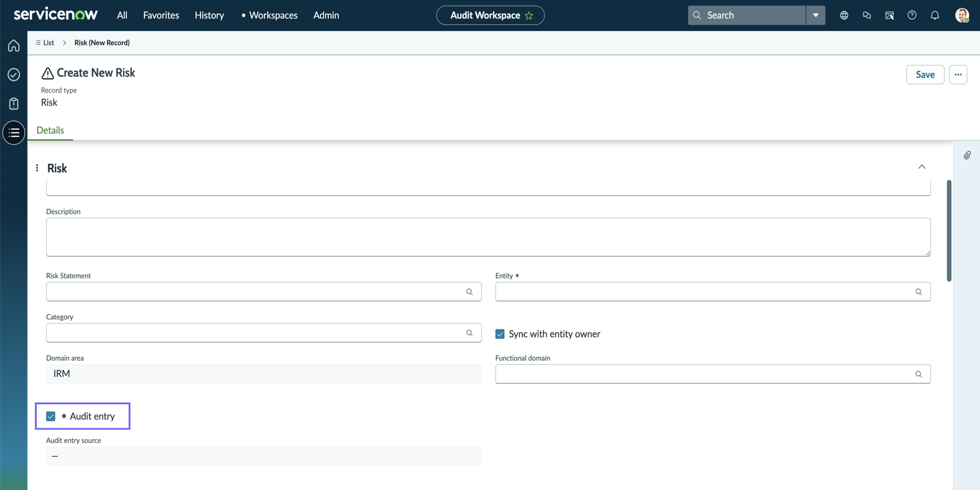The height and width of the screenshot is (490, 980).
Task: Toggle Sync with entity owner checkbox
Action: (500, 334)
